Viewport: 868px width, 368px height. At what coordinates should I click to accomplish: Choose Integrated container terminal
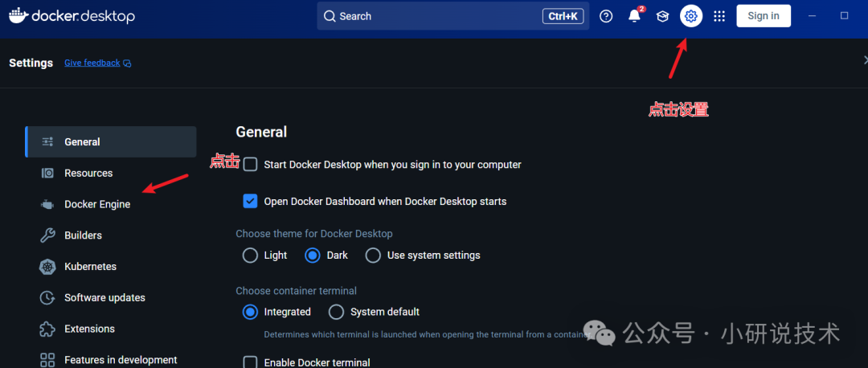(250, 312)
